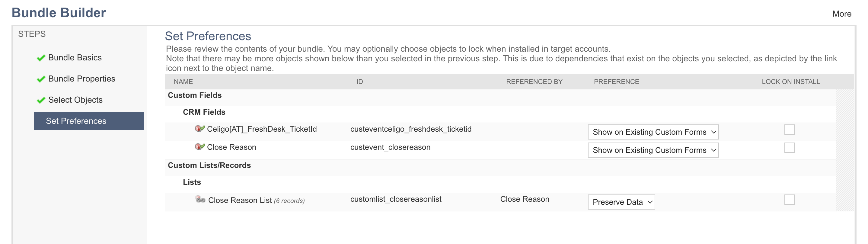Open the preference dropdown for Celigo[AT]_FreshDesk_TicketId

pyautogui.click(x=653, y=132)
